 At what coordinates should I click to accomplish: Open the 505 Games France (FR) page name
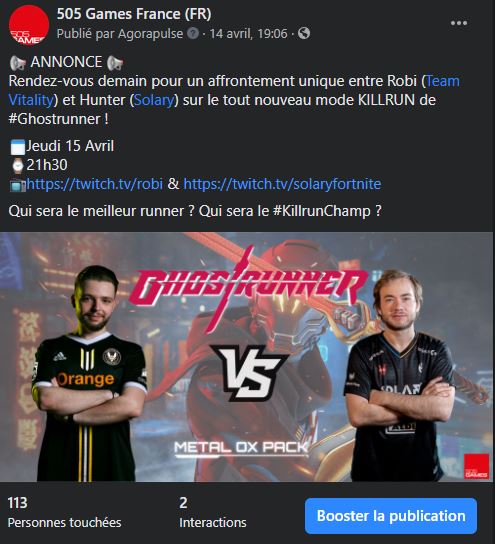134,14
